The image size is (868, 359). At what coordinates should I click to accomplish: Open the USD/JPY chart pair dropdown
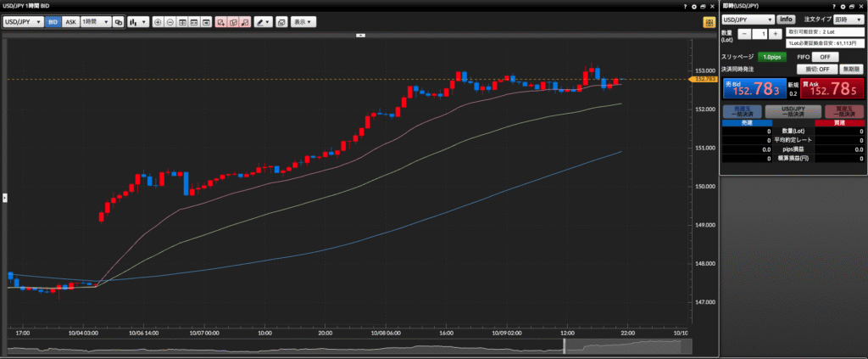click(x=23, y=21)
